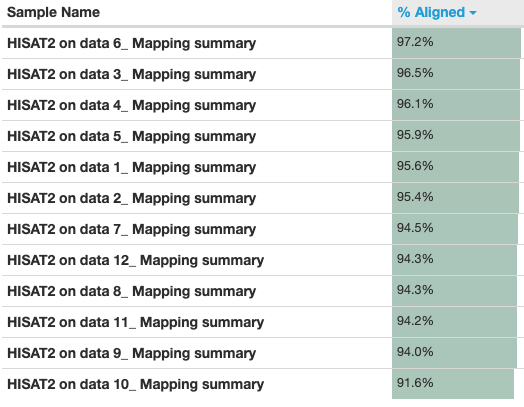Click the Sample Name column header
This screenshot has height=407, width=524.
pyautogui.click(x=53, y=12)
